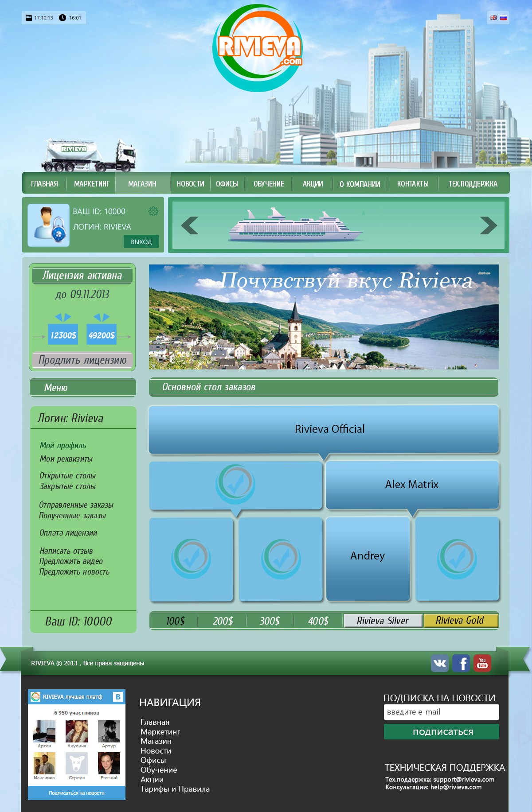This screenshot has width=532, height=812.
Task: Switch to Rivieva Silver tab
Action: tap(383, 621)
